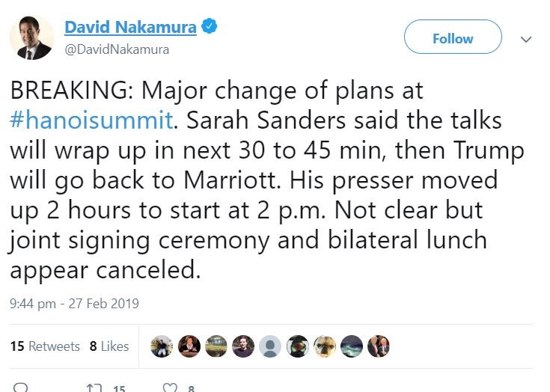Click the @DavidNakamura handle

pyautogui.click(x=117, y=49)
